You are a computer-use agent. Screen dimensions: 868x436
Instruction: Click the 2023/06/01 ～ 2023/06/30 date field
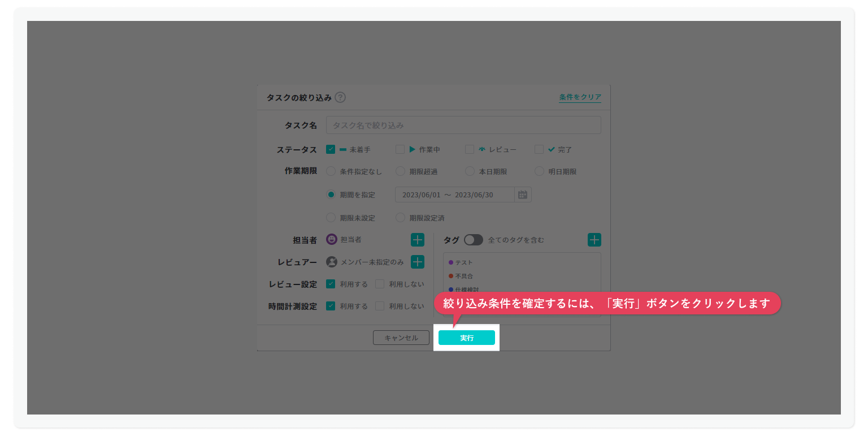(455, 195)
